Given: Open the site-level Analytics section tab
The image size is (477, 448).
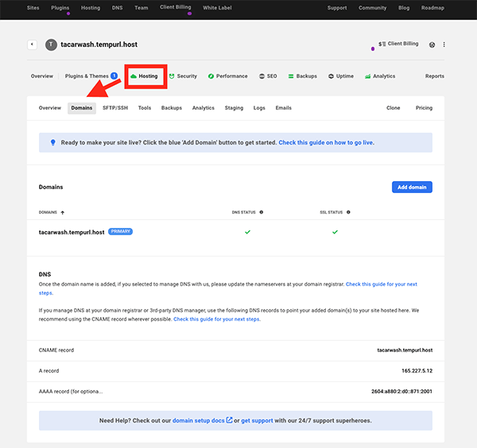Looking at the screenshot, I should click(380, 76).
